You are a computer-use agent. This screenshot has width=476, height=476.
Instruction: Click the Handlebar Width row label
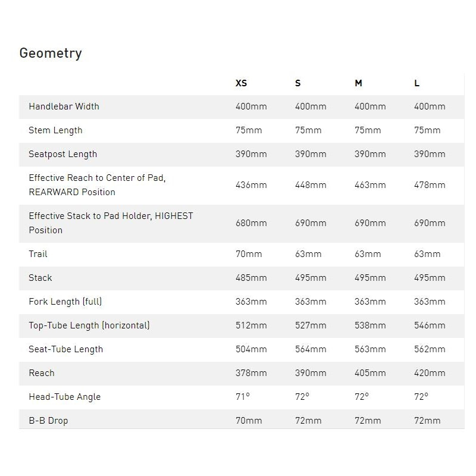click(x=64, y=107)
